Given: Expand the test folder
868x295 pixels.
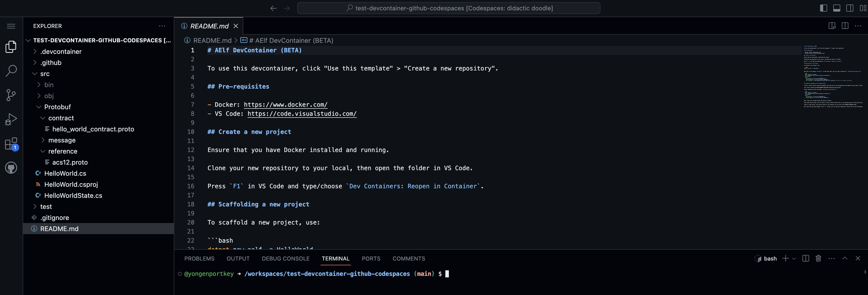Looking at the screenshot, I should coord(98,206).
